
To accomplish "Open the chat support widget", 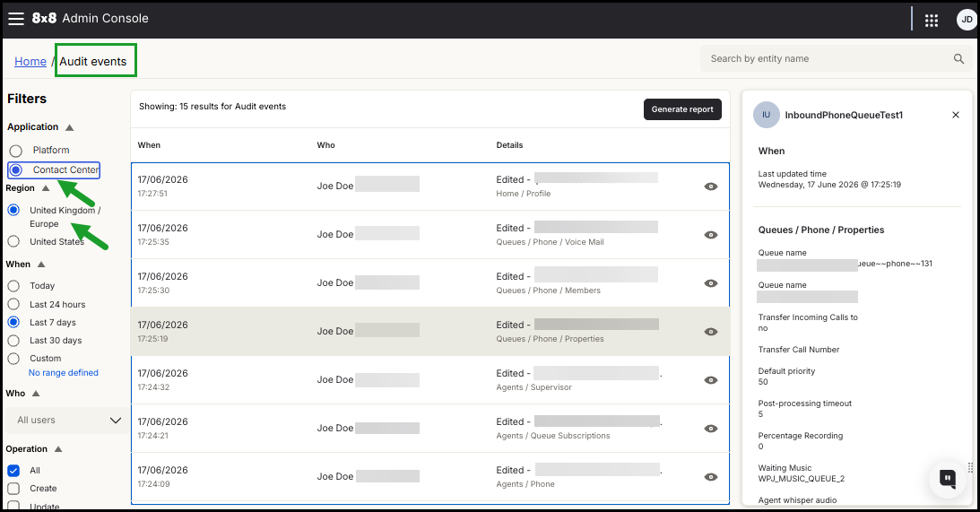I will [x=948, y=479].
